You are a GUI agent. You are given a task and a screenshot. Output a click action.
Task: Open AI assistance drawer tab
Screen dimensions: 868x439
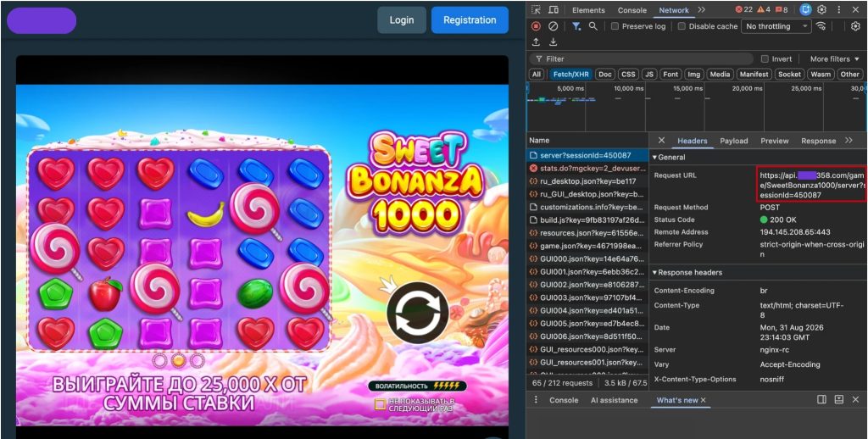coord(614,400)
